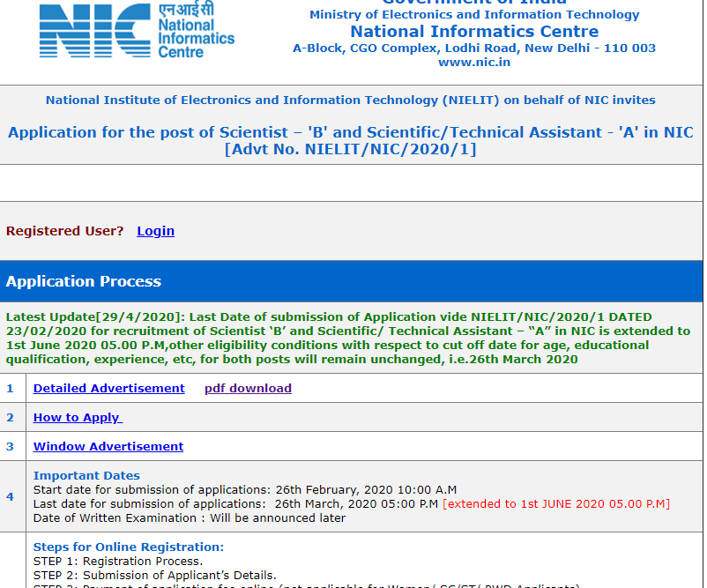707x588 pixels.
Task: Click the www.nic.in website address
Action: 473,63
